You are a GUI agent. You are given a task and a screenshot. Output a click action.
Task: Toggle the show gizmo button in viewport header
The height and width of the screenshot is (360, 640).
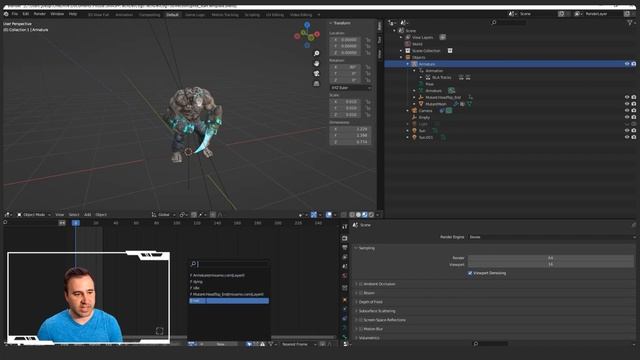tap(313, 215)
